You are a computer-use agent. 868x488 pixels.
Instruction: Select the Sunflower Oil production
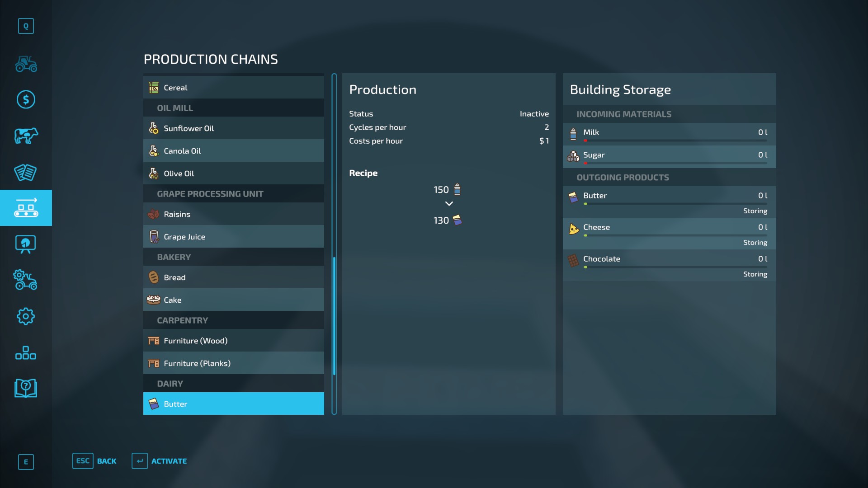233,128
